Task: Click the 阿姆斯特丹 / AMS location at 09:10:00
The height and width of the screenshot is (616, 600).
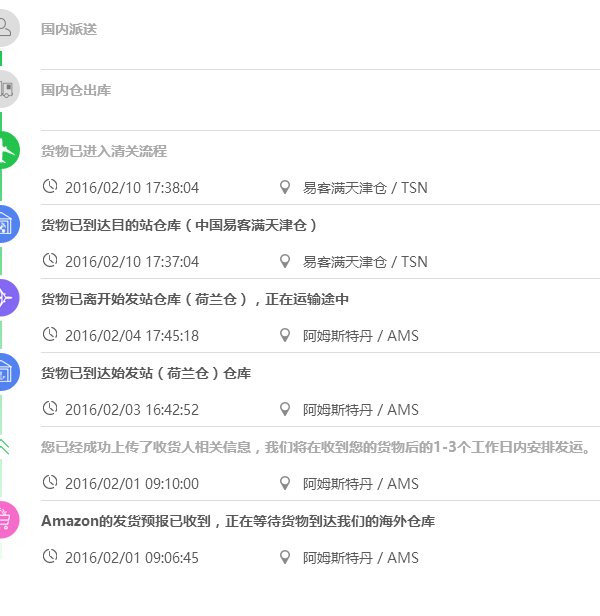Action: [361, 484]
